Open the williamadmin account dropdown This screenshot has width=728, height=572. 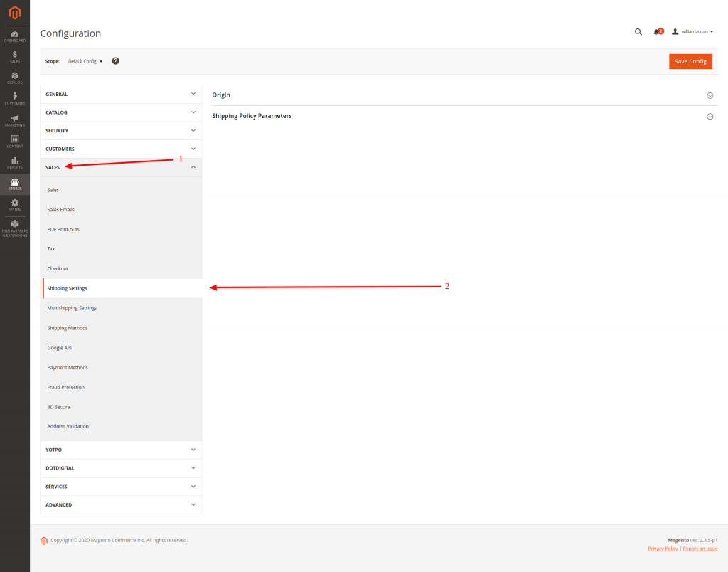[692, 32]
